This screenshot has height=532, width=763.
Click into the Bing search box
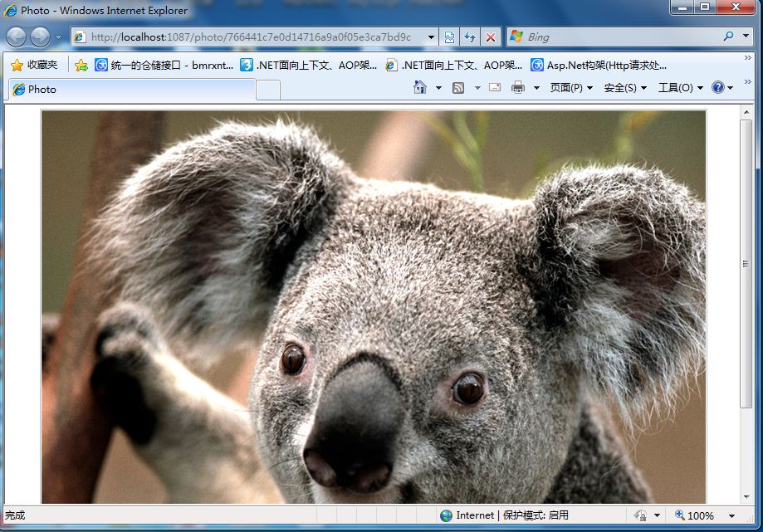pyautogui.click(x=622, y=37)
